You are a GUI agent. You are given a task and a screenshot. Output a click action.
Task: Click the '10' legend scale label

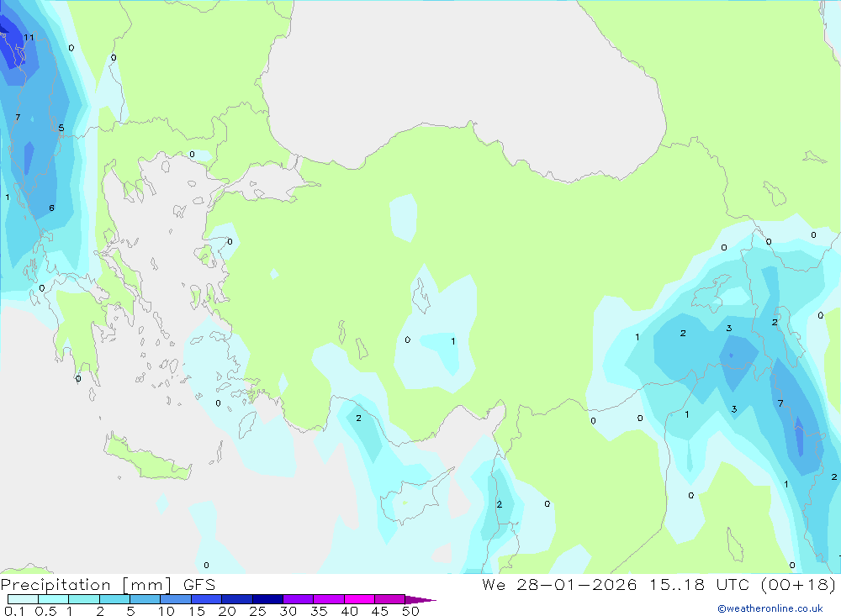(x=167, y=611)
